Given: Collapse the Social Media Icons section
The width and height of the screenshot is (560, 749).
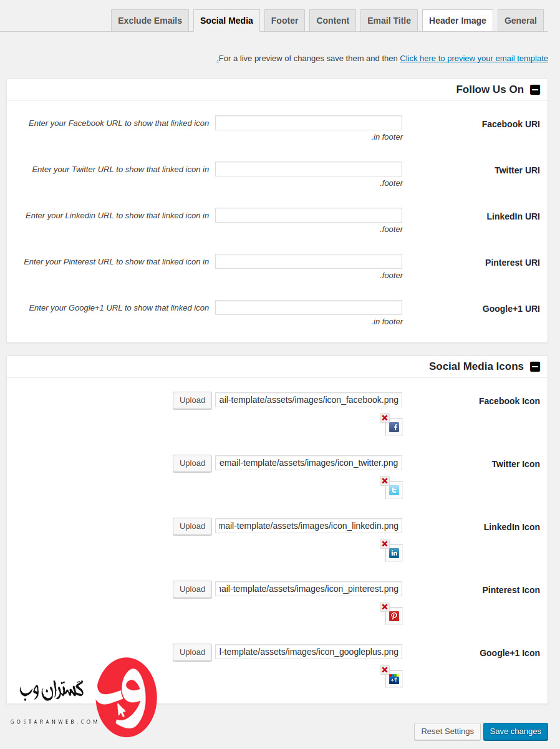Looking at the screenshot, I should [x=535, y=367].
